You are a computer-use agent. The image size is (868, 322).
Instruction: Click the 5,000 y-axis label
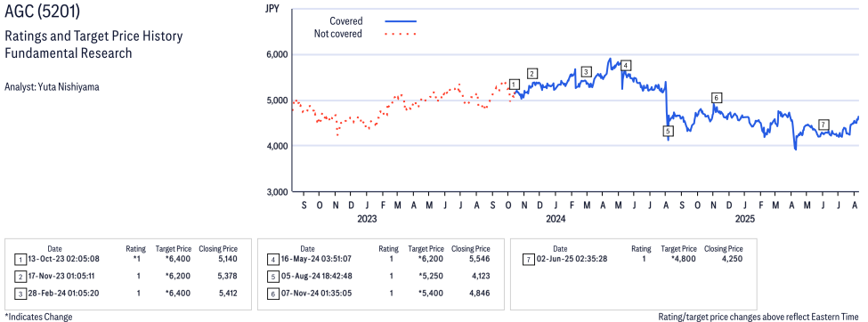[x=278, y=101]
